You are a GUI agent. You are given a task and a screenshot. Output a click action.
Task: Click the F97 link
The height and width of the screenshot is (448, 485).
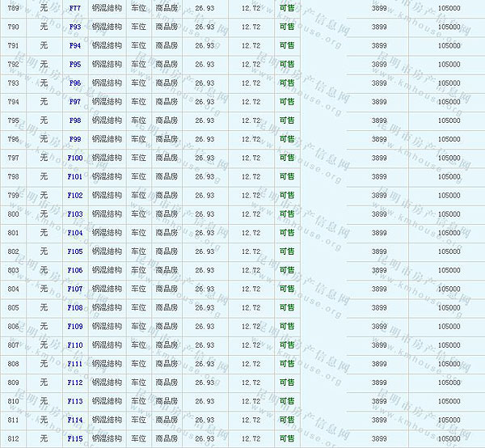coord(75,102)
